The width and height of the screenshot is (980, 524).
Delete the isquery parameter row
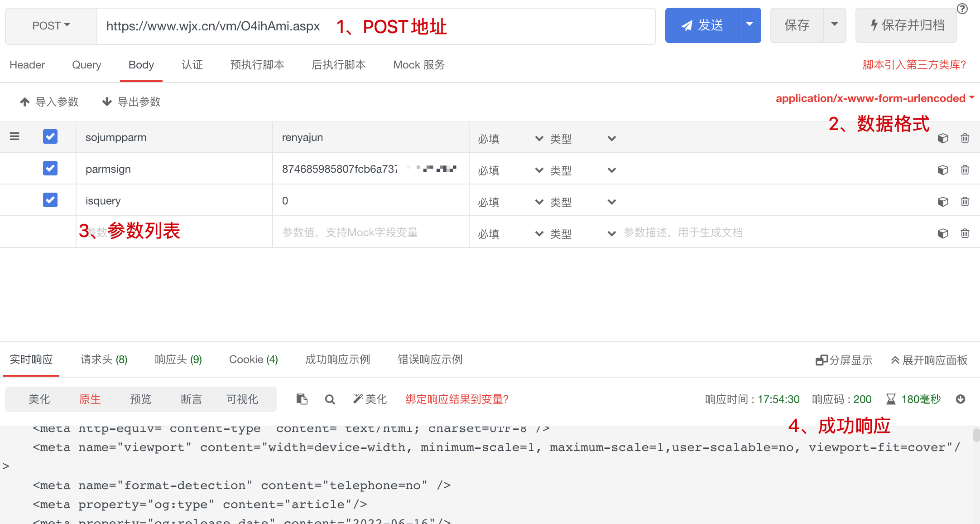(965, 202)
